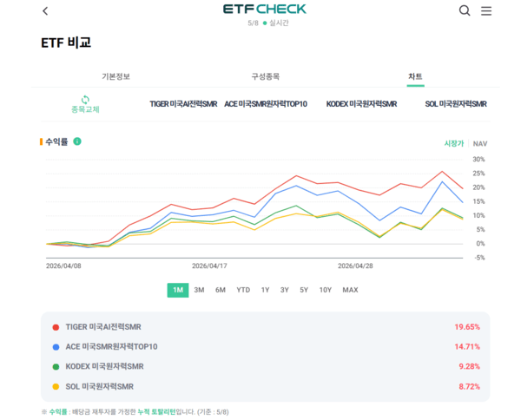Click the 종목교체 label text

tap(85, 109)
